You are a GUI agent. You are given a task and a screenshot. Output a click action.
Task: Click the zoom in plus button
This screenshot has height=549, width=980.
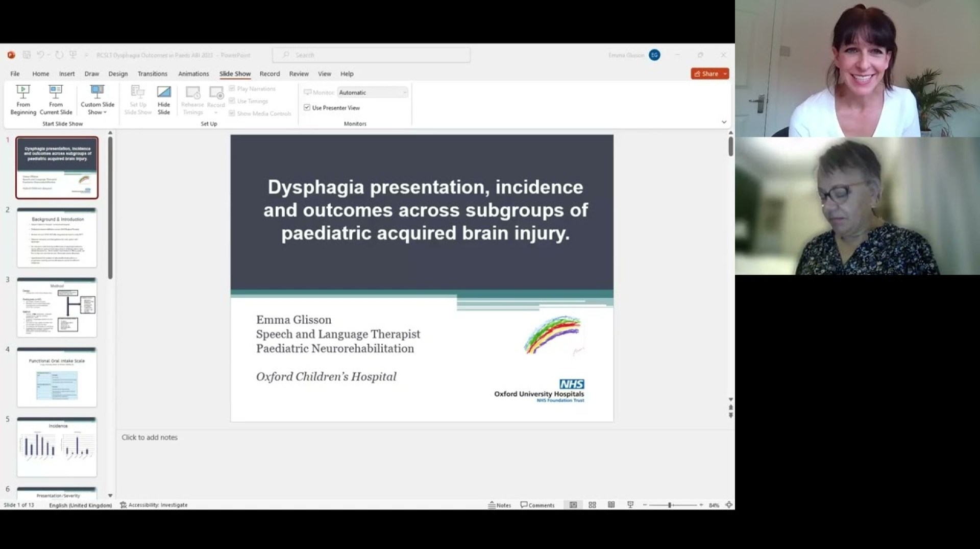(x=701, y=505)
